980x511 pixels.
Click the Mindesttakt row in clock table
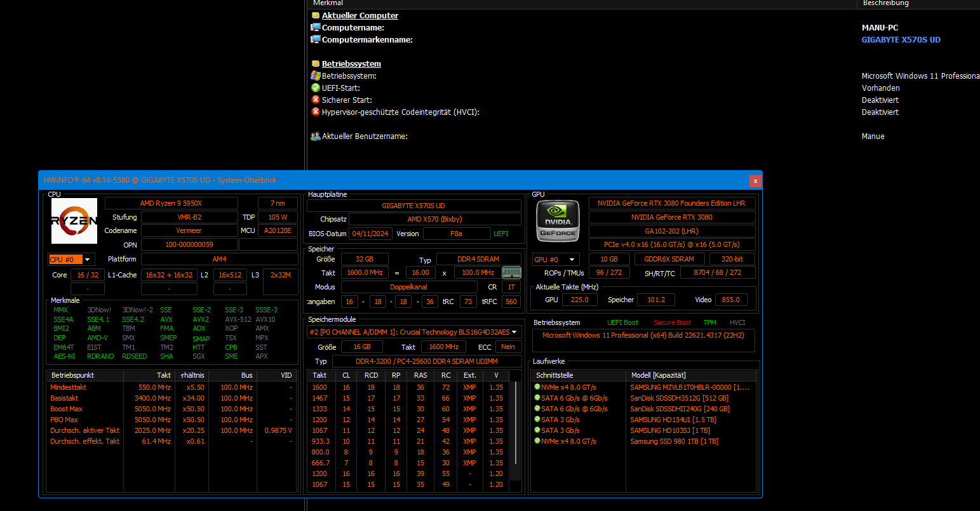click(x=171, y=387)
